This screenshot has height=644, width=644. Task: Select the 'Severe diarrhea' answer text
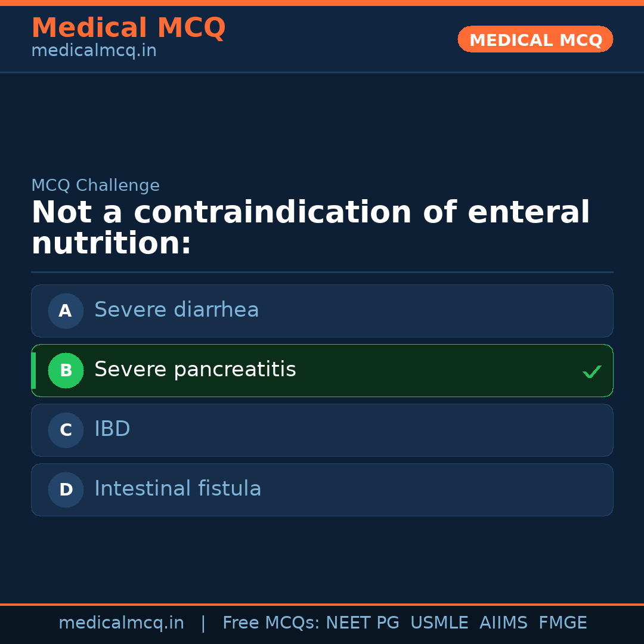(177, 310)
